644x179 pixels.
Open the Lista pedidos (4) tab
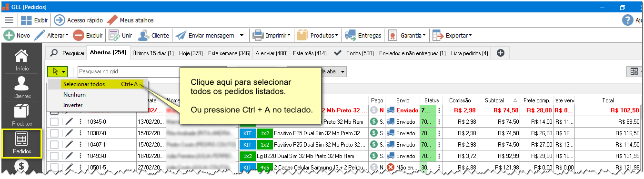[x=469, y=53]
